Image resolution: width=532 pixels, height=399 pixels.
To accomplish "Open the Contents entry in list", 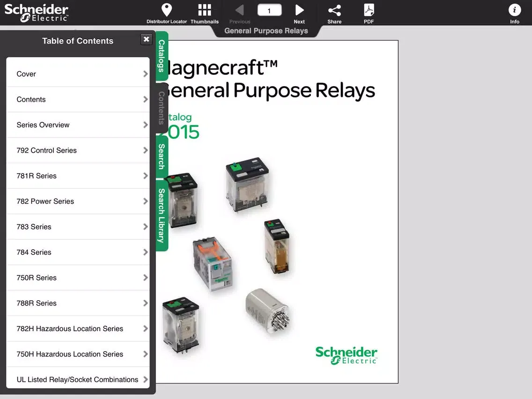I will [78, 99].
